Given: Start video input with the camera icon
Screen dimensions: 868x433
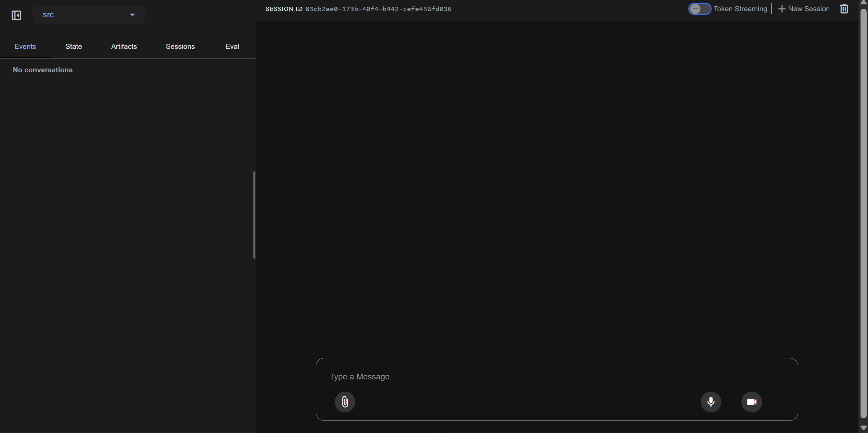Looking at the screenshot, I should pos(751,402).
